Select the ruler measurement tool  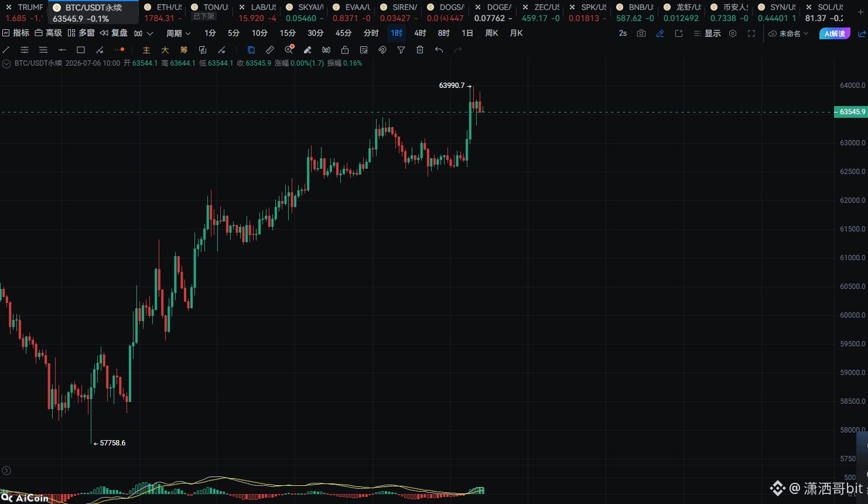click(x=270, y=50)
